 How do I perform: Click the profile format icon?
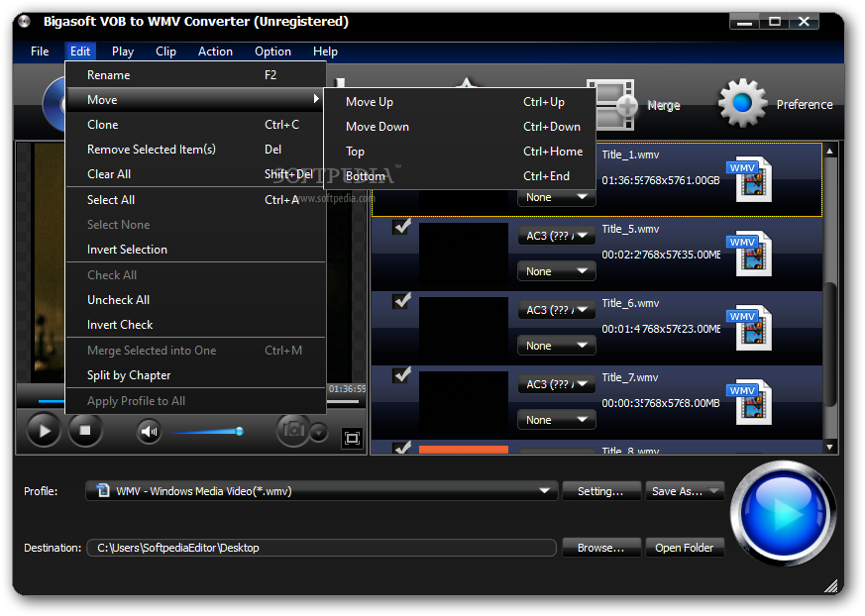[103, 490]
